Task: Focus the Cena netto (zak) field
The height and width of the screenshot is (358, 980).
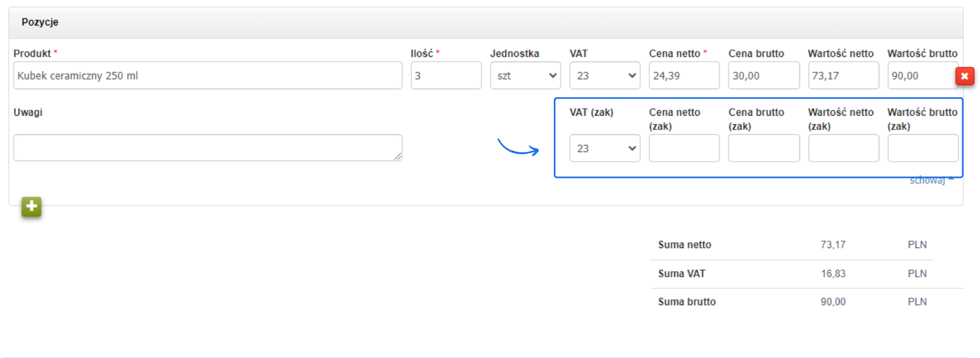Action: (x=684, y=148)
